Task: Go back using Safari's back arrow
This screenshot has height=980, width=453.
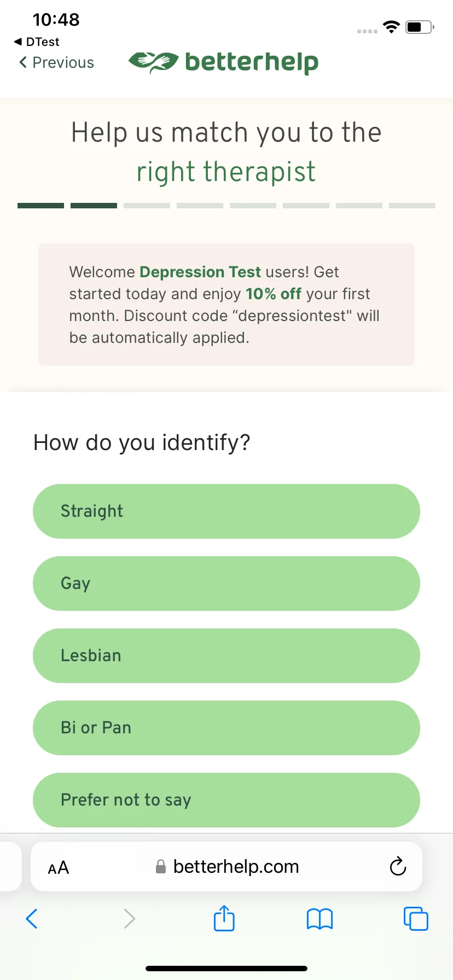Action: tap(32, 919)
